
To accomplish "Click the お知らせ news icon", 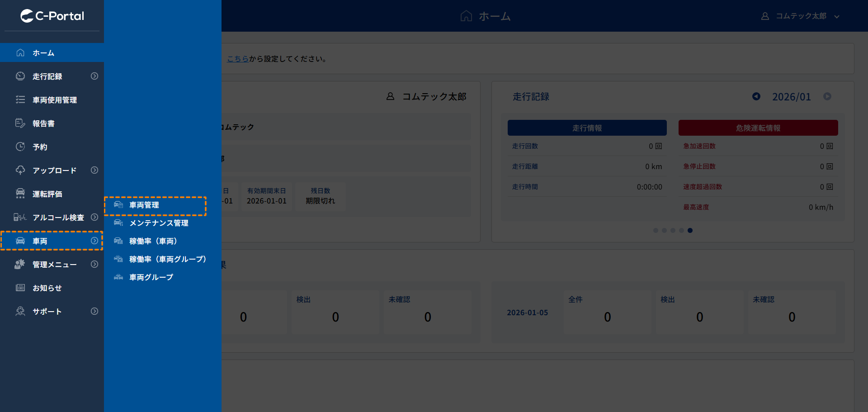I will click(20, 288).
